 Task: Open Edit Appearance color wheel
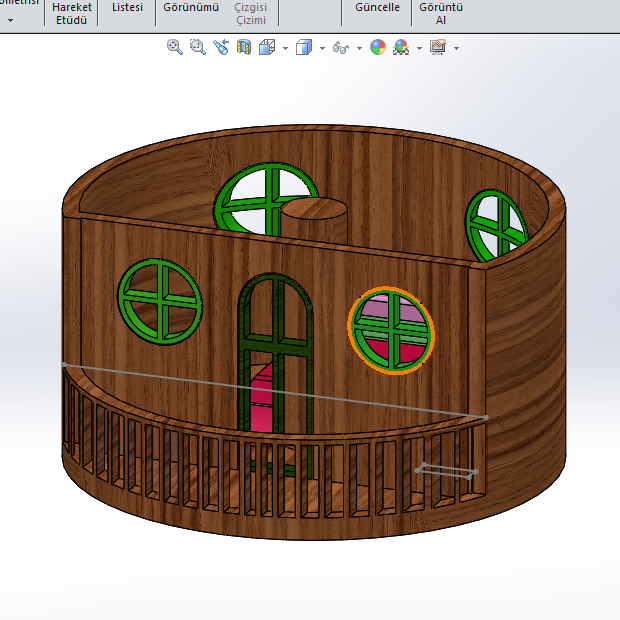click(x=378, y=47)
